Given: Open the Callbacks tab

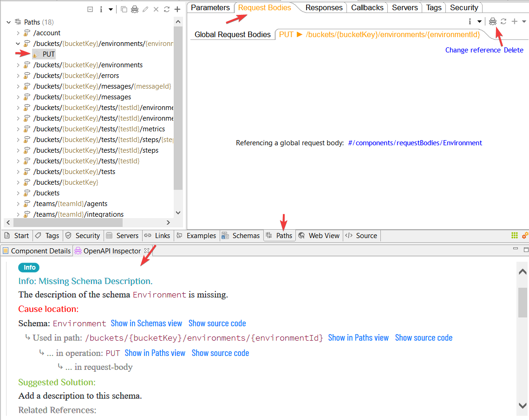Looking at the screenshot, I should point(367,7).
